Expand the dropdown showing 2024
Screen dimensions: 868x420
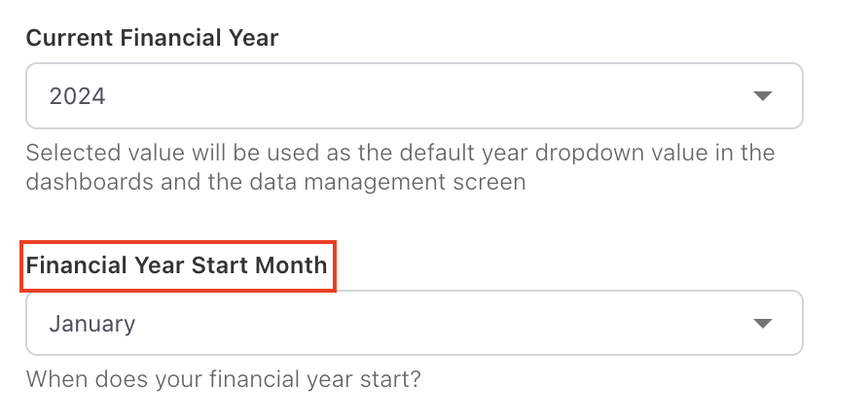pyautogui.click(x=414, y=96)
